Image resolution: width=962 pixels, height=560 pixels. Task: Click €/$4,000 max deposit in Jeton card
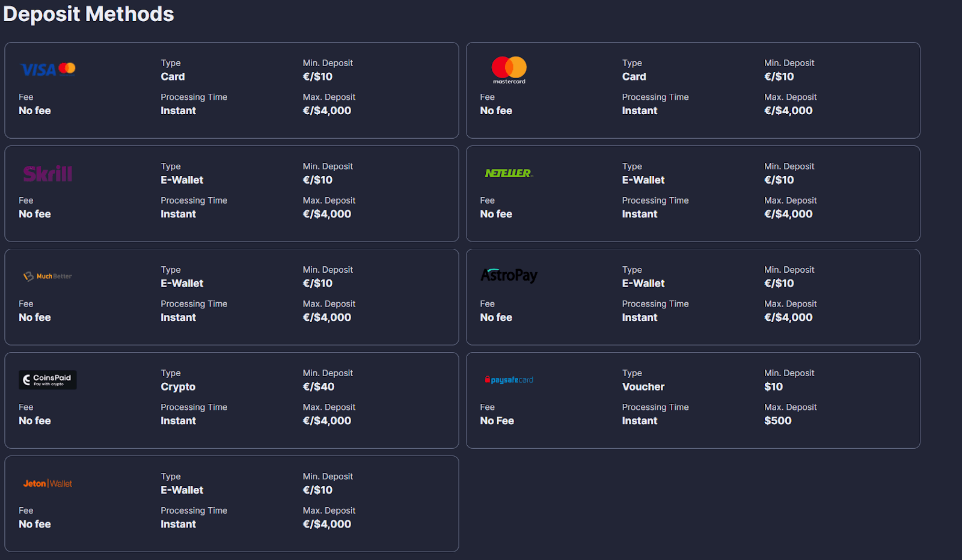point(327,524)
